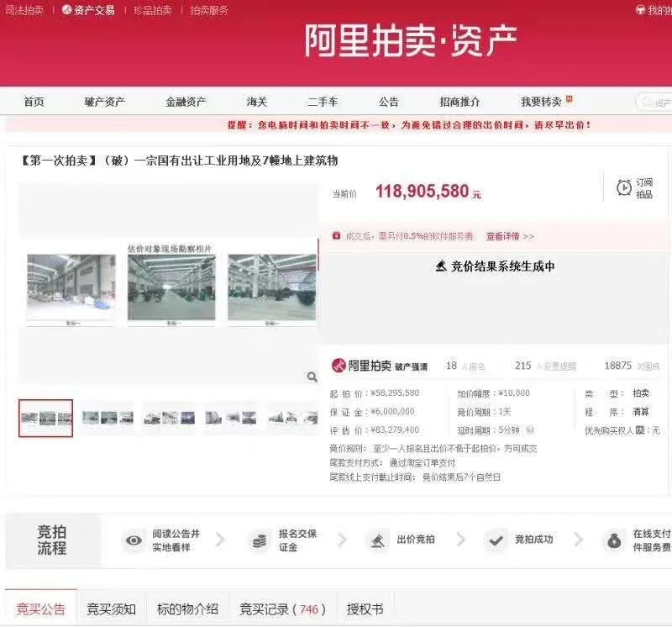Select the third photo thumbnail

coord(170,418)
